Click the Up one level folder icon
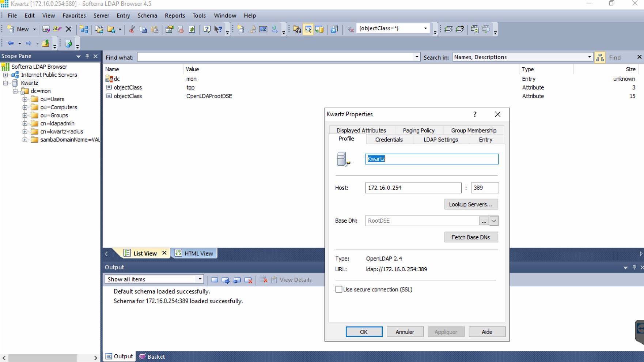The image size is (644, 362). point(45,43)
